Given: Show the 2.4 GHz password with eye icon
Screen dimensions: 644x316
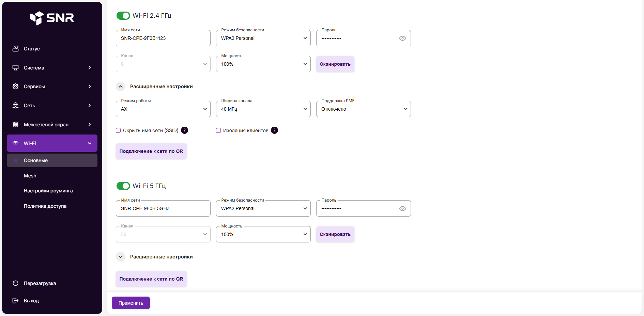Looking at the screenshot, I should tap(402, 38).
